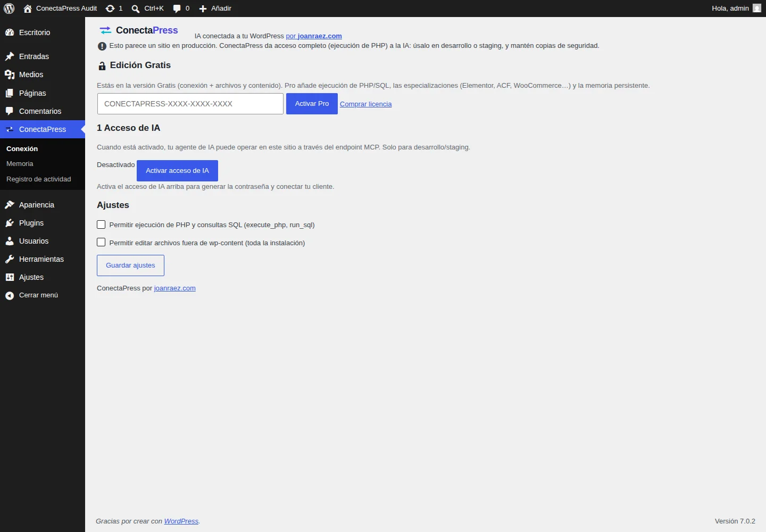Click the Medios media icon
This screenshot has height=532, width=766.
tap(10, 74)
